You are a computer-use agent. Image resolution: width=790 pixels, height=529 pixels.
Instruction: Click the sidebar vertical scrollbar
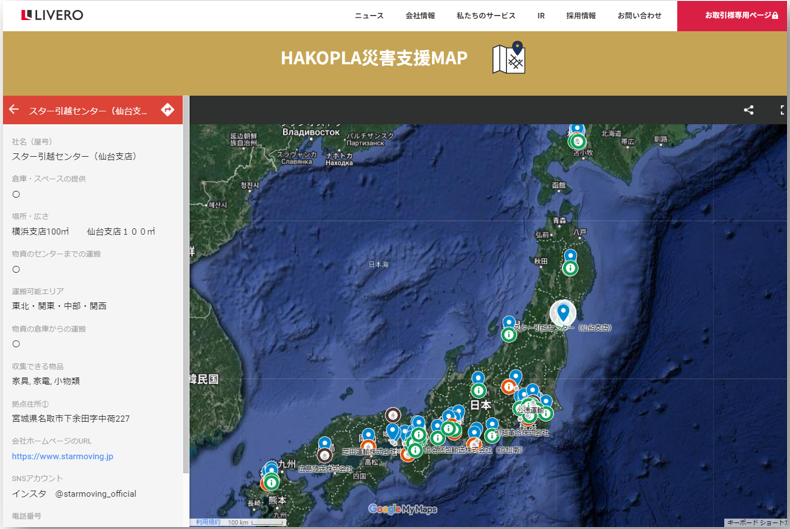186,284
